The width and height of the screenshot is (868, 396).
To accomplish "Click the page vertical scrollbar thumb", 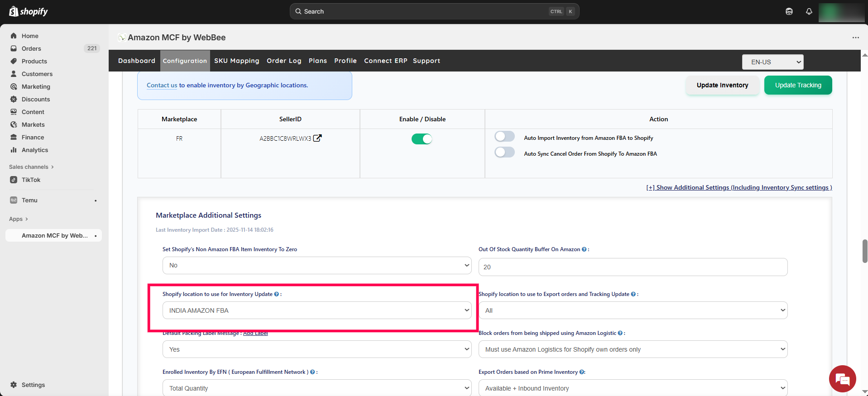I will [864, 251].
